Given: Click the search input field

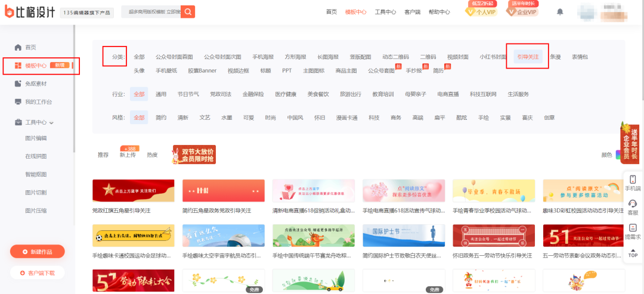Looking at the screenshot, I should pyautogui.click(x=151, y=12).
